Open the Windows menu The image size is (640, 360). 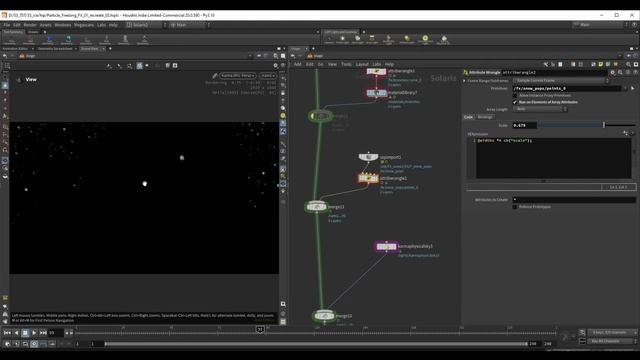(x=62, y=25)
